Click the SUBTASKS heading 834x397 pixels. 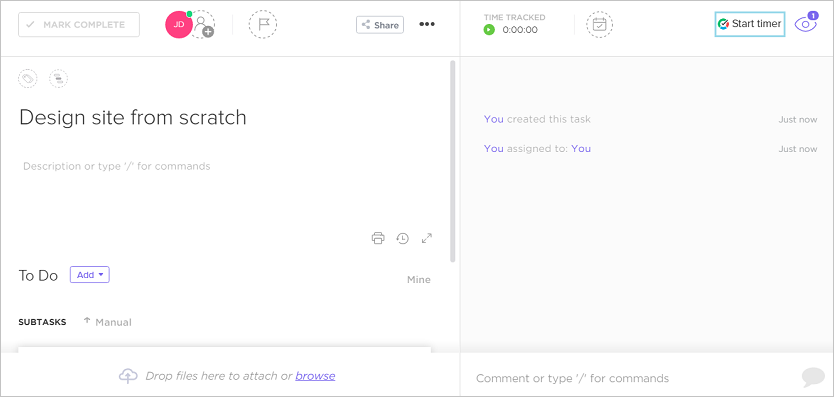coord(43,322)
